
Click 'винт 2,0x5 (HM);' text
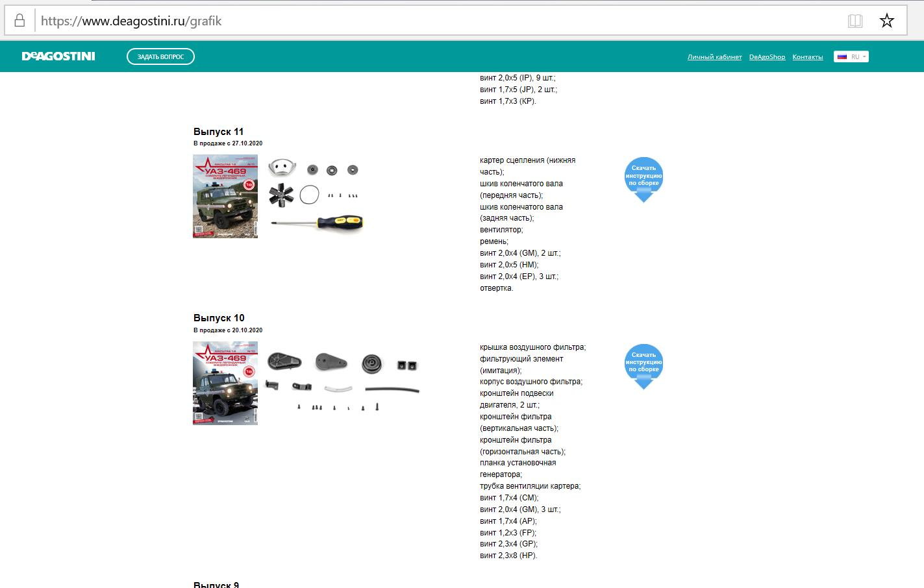coord(509,265)
